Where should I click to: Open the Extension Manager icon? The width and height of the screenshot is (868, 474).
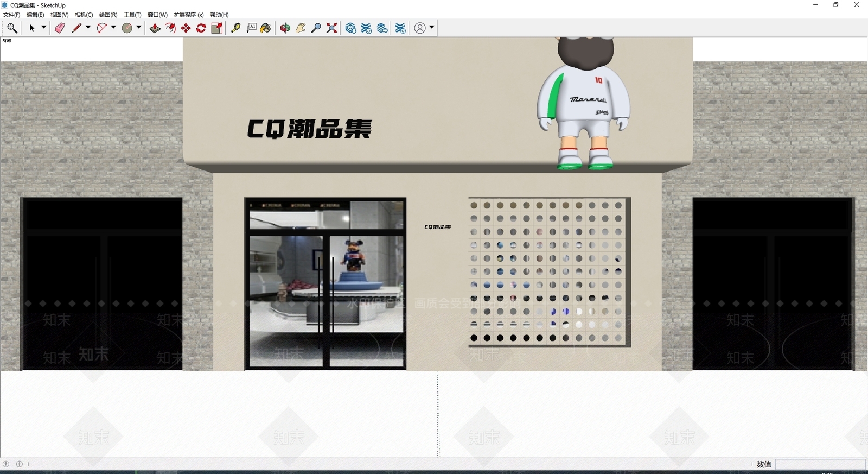(400, 28)
